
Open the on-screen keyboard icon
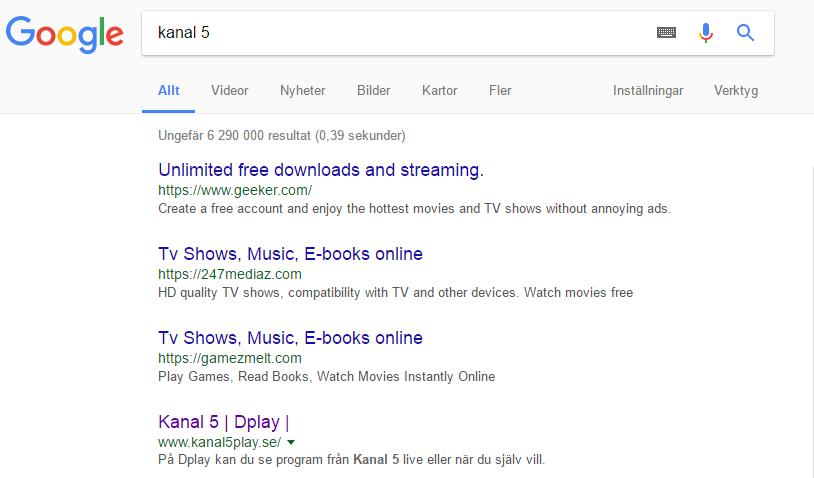pos(666,33)
